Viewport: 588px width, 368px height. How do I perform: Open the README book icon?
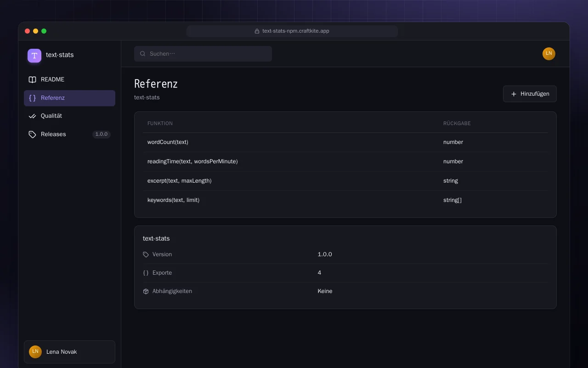click(x=32, y=80)
